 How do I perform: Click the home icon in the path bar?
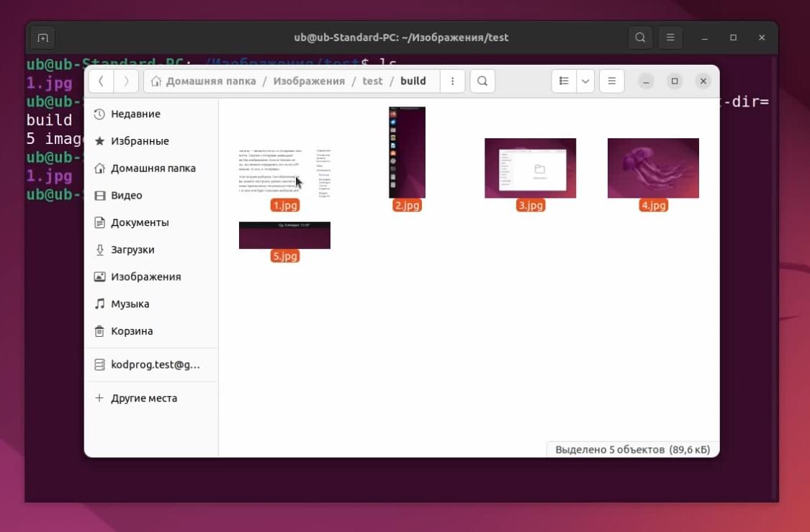point(156,81)
